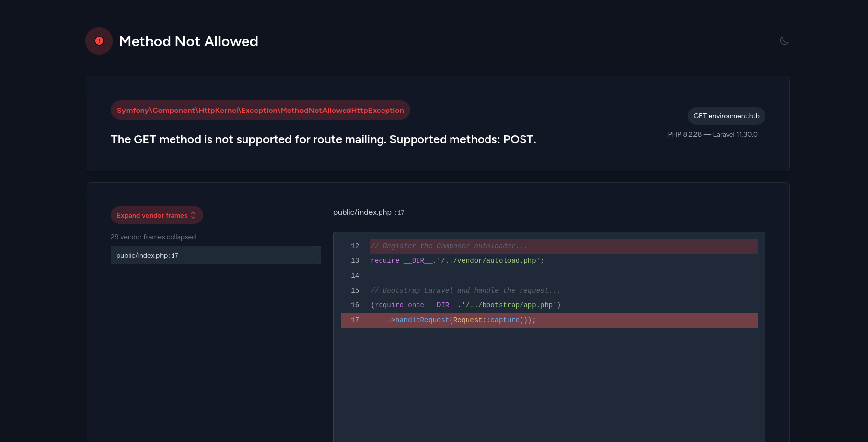
Task: Click the Method Not Allowed heading
Action: coord(189,41)
